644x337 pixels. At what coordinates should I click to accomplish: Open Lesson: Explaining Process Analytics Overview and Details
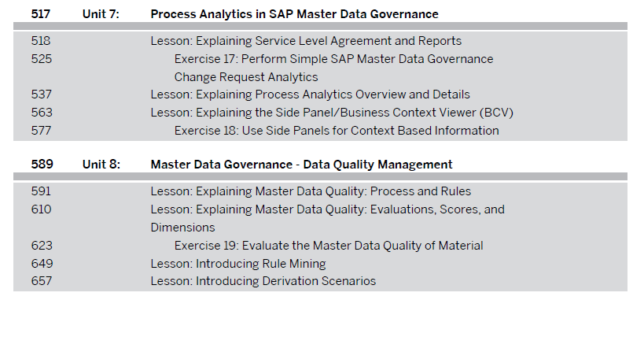[x=310, y=94]
